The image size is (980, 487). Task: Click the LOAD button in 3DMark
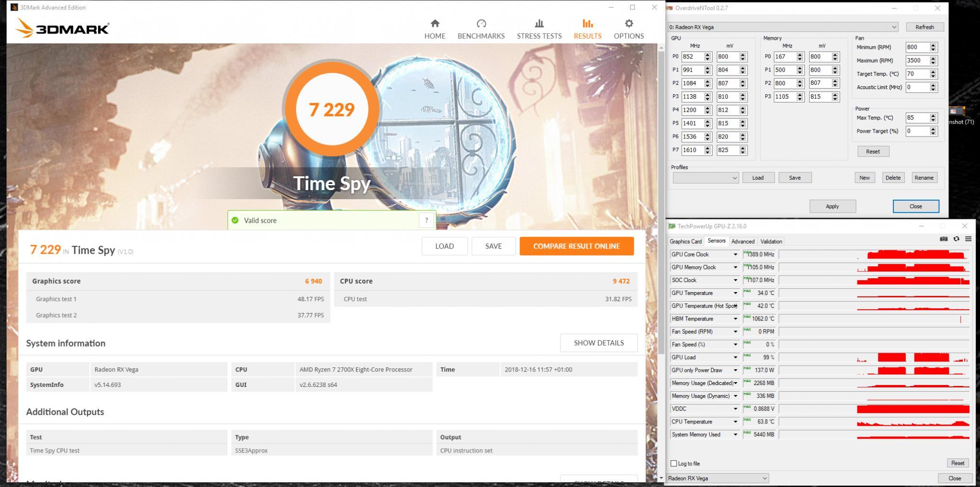click(x=445, y=246)
